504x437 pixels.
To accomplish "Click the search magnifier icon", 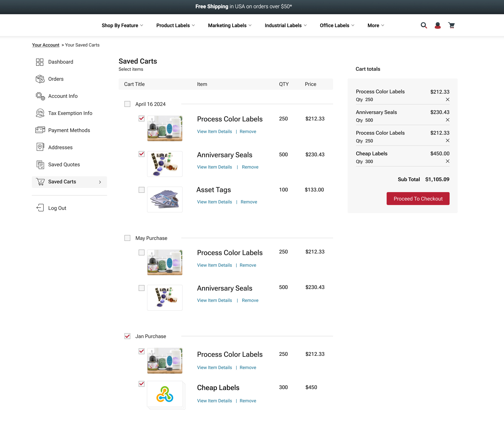I will tap(424, 25).
